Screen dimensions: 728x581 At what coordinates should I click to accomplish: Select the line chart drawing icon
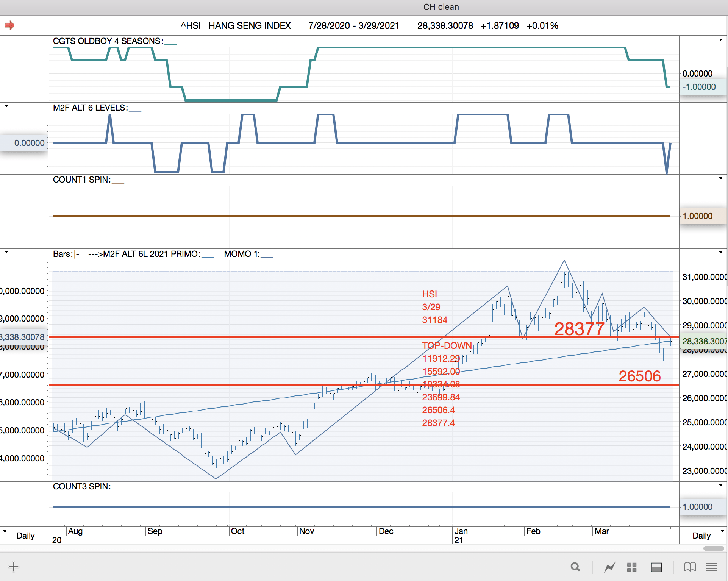(x=610, y=567)
